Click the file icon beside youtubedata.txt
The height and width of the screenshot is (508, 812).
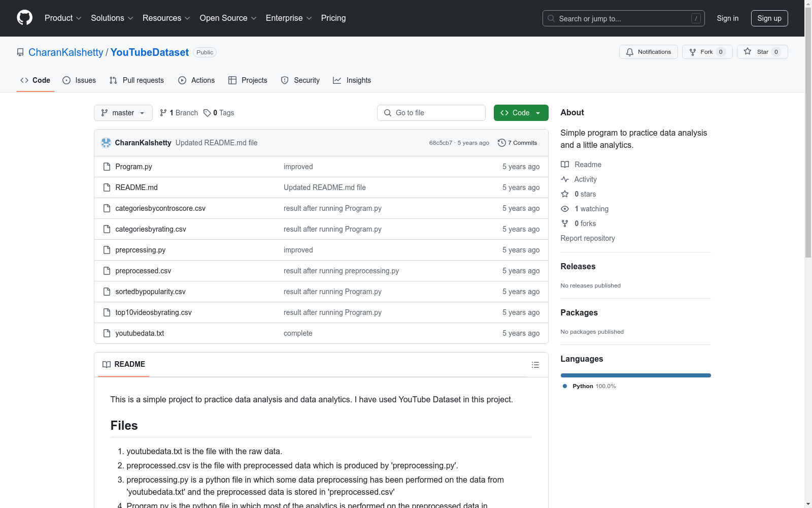pyautogui.click(x=107, y=333)
